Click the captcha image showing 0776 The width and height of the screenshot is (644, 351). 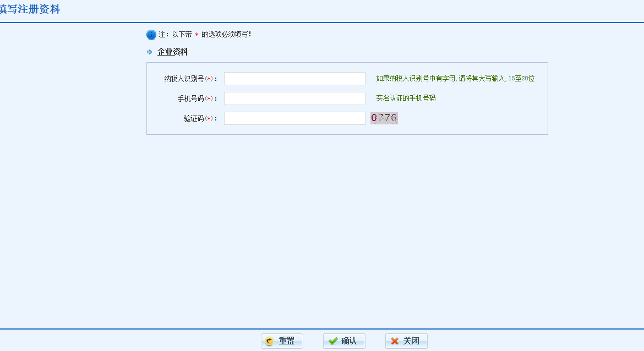(x=384, y=118)
